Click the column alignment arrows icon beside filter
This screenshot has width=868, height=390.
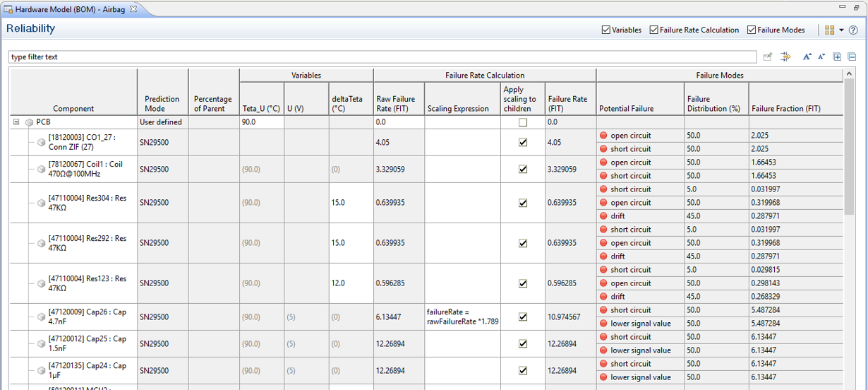785,57
